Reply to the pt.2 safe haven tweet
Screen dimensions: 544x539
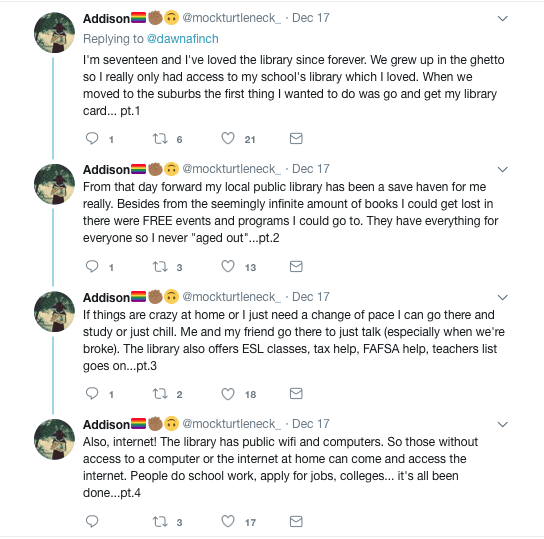[x=92, y=266]
